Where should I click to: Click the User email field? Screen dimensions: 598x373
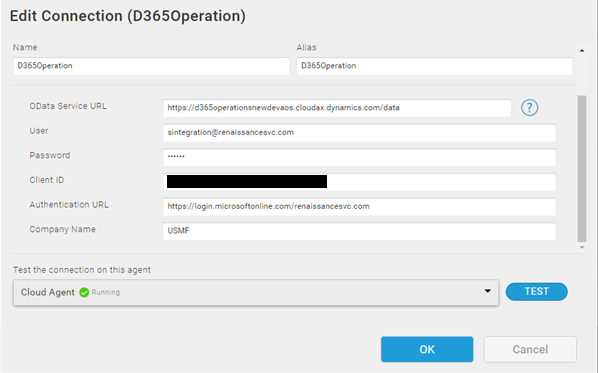click(x=359, y=133)
